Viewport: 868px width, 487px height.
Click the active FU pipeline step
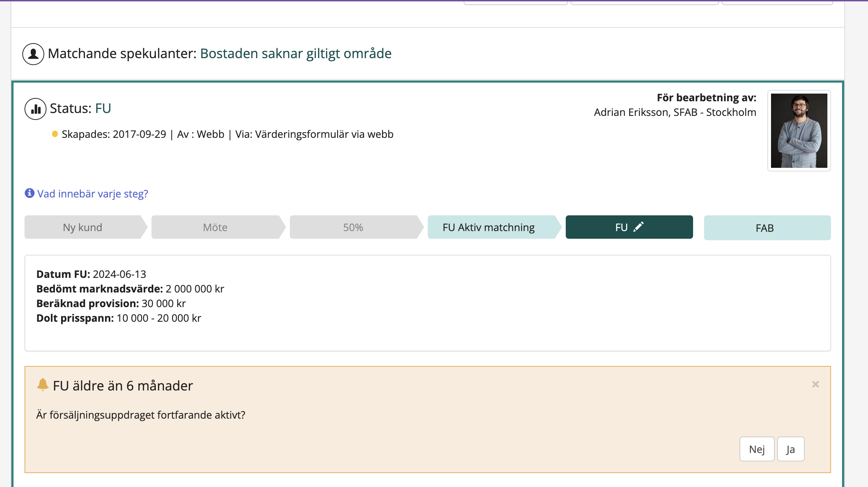tap(621, 227)
